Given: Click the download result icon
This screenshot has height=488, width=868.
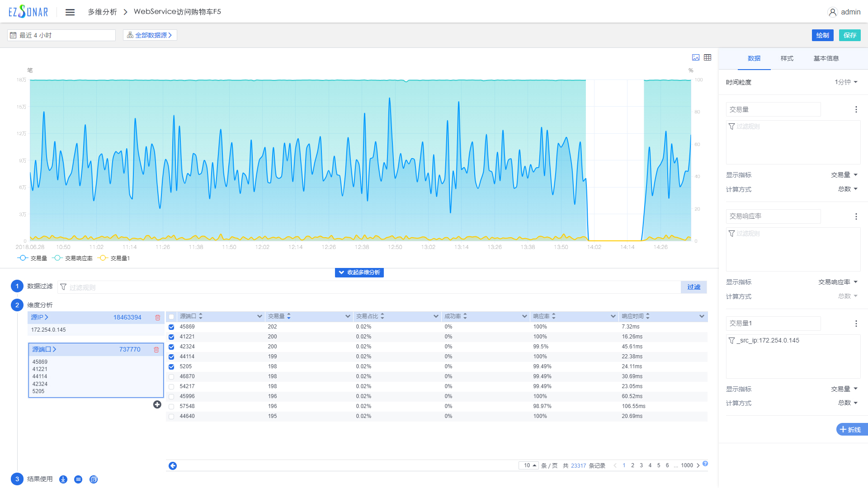Looking at the screenshot, I should pos(63,479).
